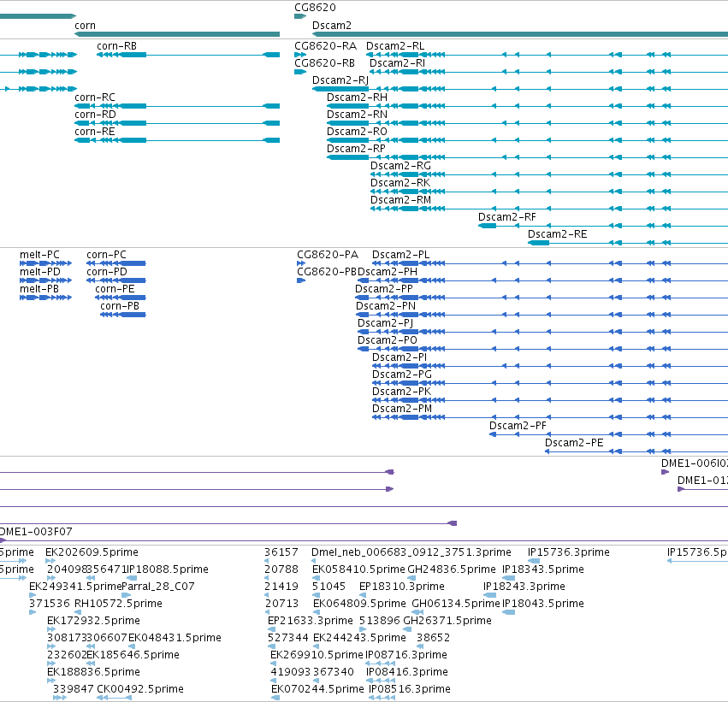The width and height of the screenshot is (728, 702).
Task: Select the Dscam2-PF protein label
Action: (x=518, y=426)
